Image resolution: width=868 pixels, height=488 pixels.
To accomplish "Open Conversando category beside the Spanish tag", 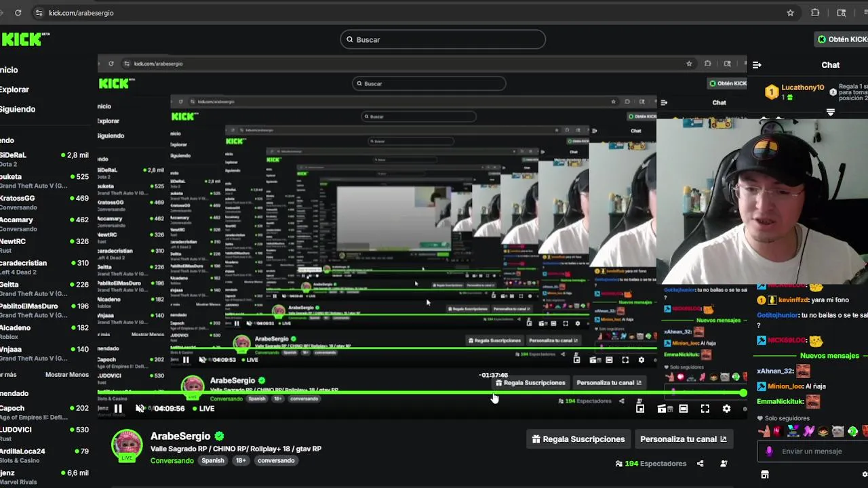I will coord(172,461).
